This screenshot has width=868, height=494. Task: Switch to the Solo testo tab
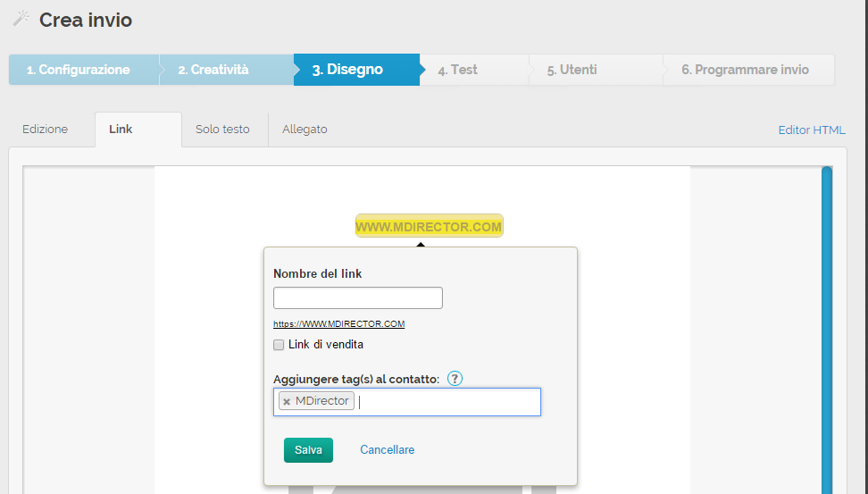pos(222,130)
